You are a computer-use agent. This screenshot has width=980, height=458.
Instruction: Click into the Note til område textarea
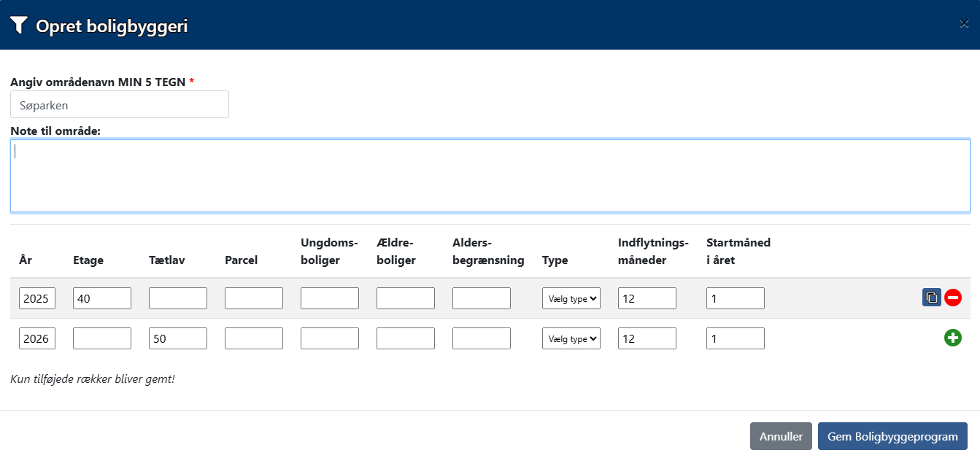pos(490,176)
